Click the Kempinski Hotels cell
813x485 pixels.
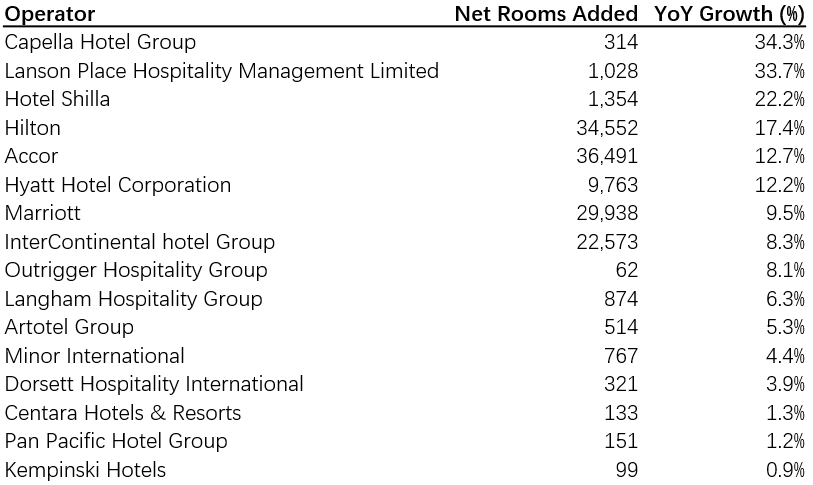click(85, 470)
